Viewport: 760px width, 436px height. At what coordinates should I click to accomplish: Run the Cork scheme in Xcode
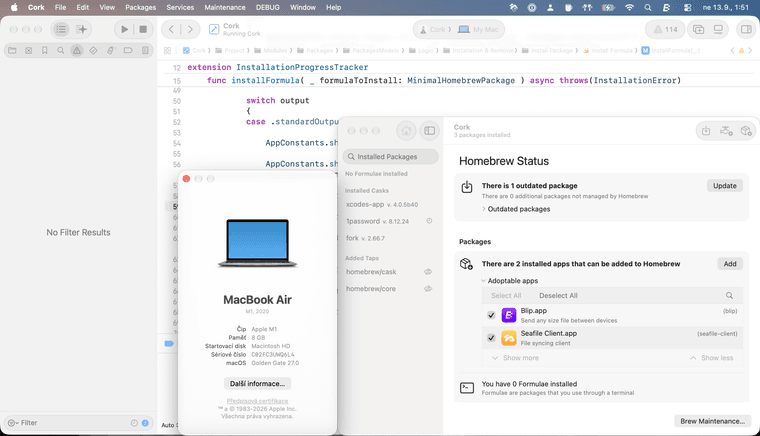click(125, 30)
